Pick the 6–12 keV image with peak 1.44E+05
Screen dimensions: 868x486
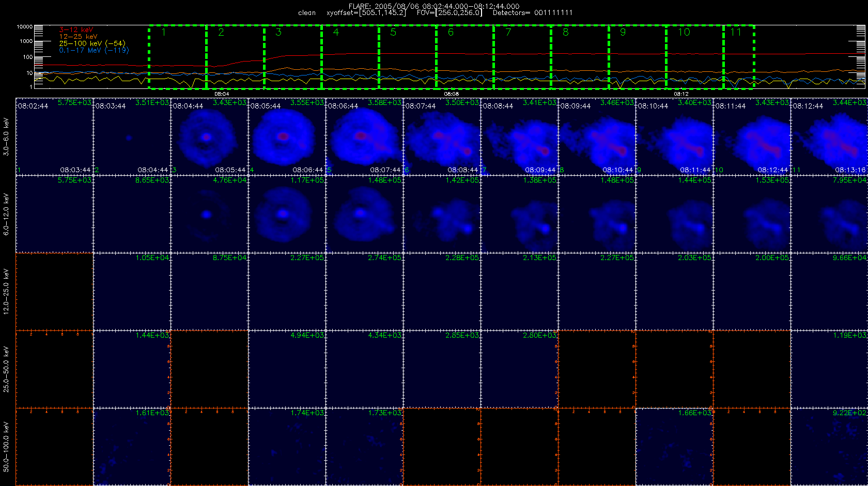pyautogui.click(x=674, y=214)
